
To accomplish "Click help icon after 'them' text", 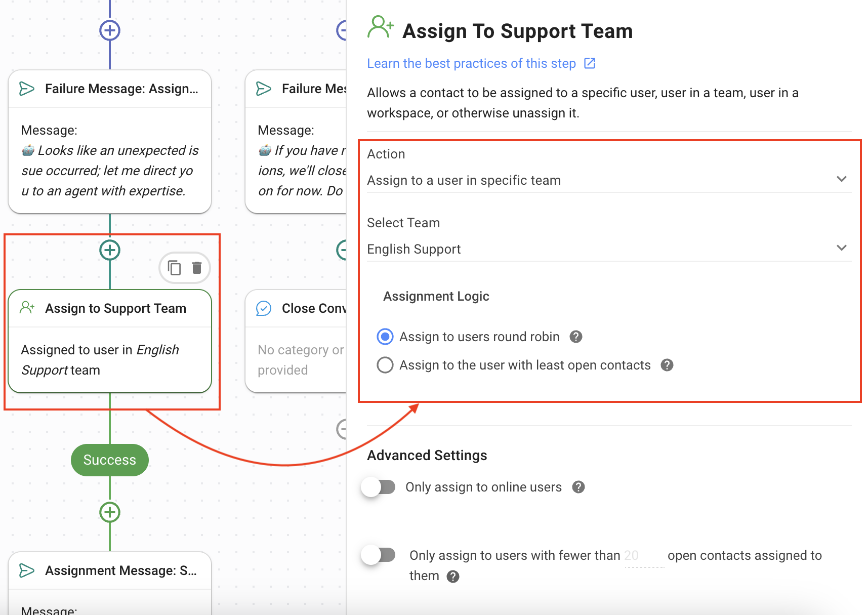I will point(453,577).
